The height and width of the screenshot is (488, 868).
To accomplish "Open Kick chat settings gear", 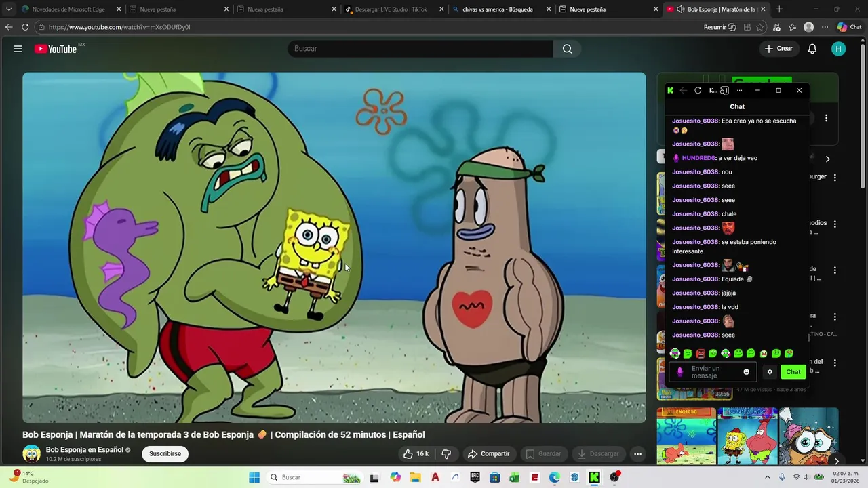I will point(770,372).
